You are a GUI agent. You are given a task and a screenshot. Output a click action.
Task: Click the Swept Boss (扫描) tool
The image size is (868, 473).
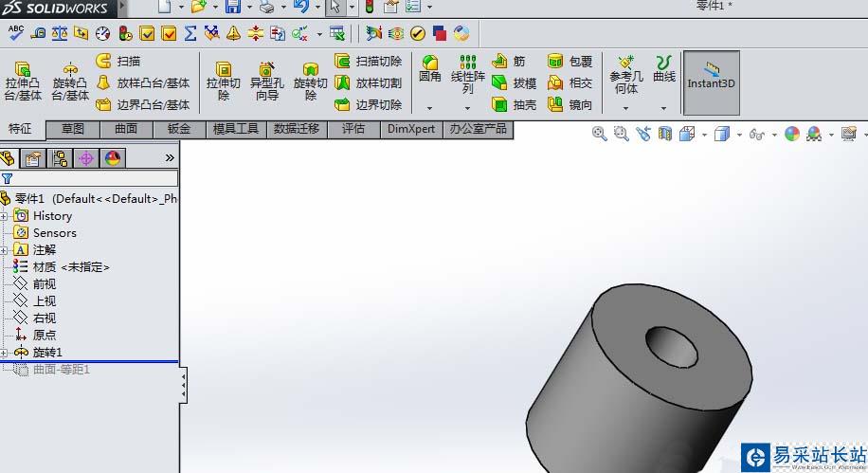(118, 61)
